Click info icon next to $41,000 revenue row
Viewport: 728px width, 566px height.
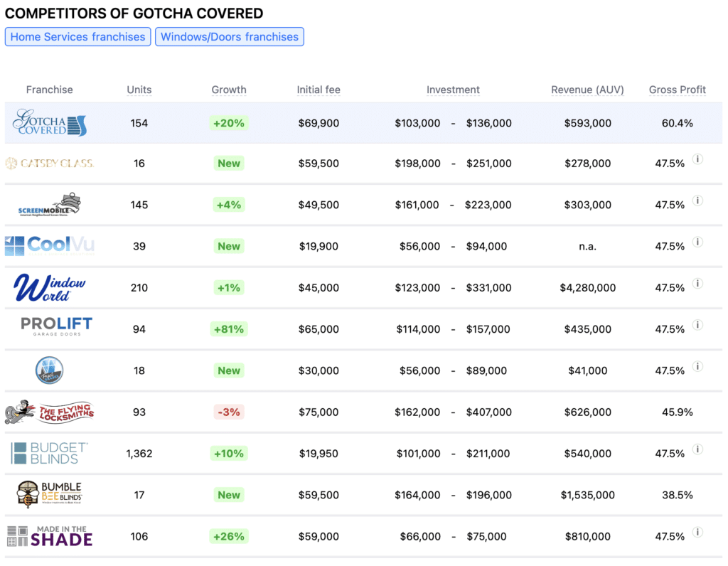697,366
